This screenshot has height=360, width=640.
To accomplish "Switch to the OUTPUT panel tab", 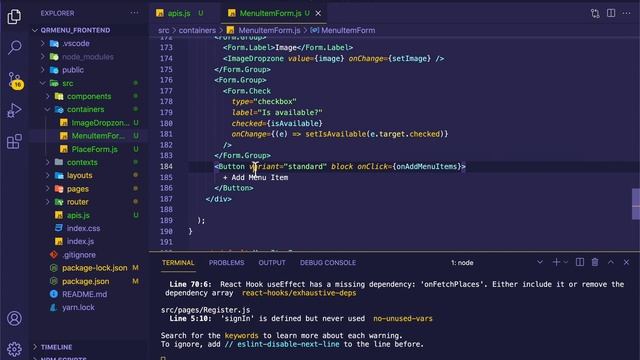I will pos(272,263).
